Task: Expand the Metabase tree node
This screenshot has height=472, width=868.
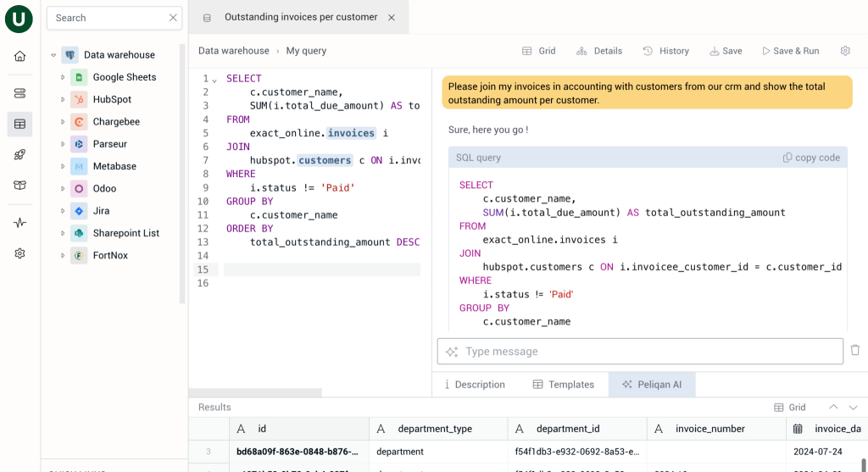Action: 63,166
